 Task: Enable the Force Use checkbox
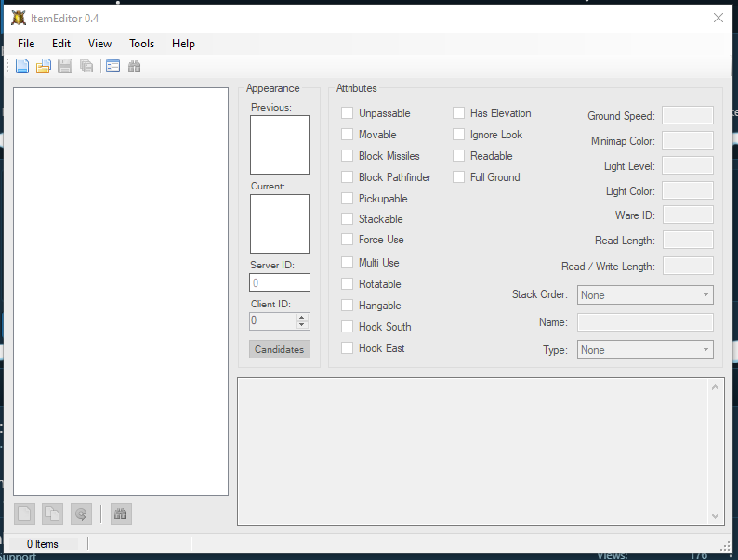(x=347, y=240)
